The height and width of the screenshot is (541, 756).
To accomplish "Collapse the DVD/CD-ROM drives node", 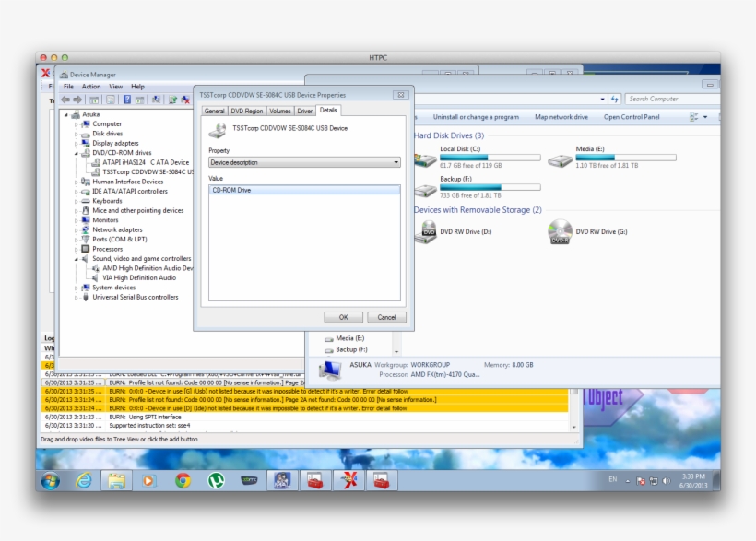I will (x=77, y=153).
